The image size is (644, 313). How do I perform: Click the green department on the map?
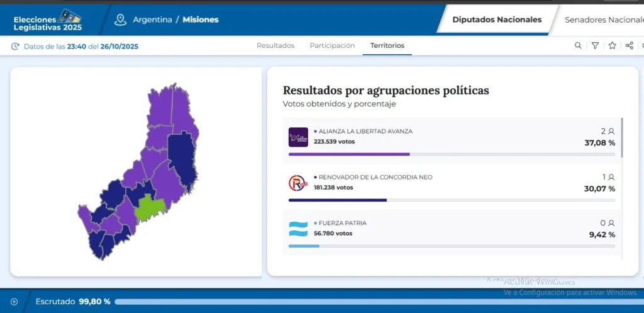click(150, 208)
